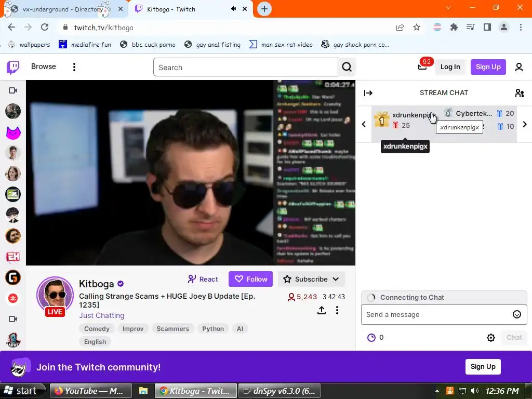Open the wallpapers bookmark

point(30,45)
